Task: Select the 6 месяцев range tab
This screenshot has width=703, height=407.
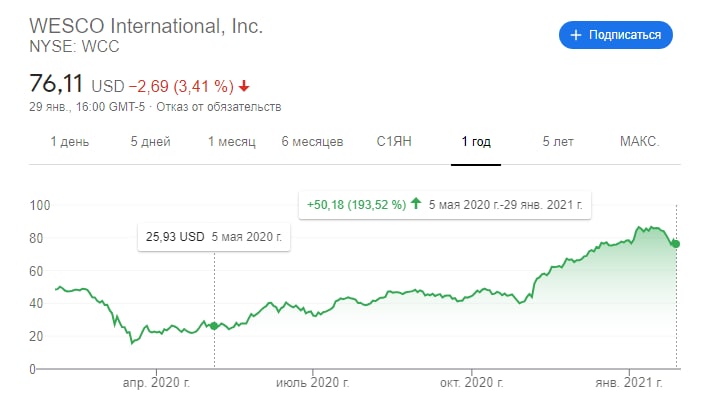Action: (x=312, y=142)
